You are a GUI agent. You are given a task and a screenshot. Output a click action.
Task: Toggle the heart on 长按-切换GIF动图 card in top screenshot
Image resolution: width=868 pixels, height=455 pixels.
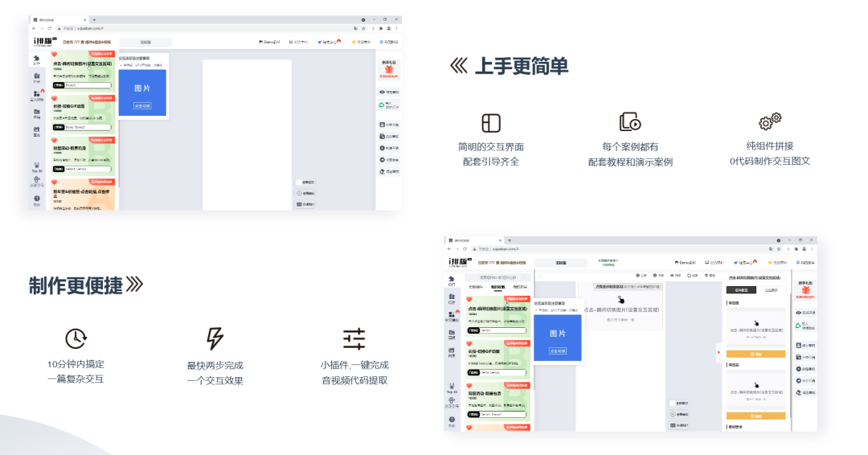pyautogui.click(x=55, y=99)
